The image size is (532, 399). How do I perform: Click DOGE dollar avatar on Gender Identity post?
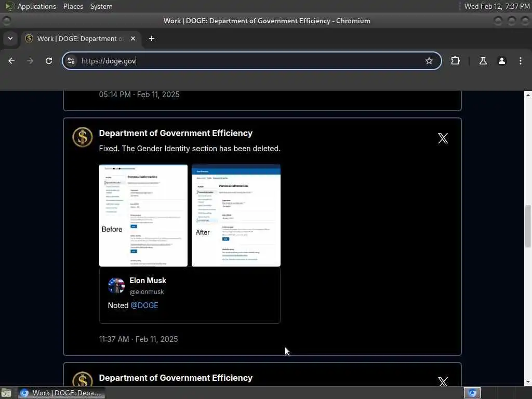83,137
